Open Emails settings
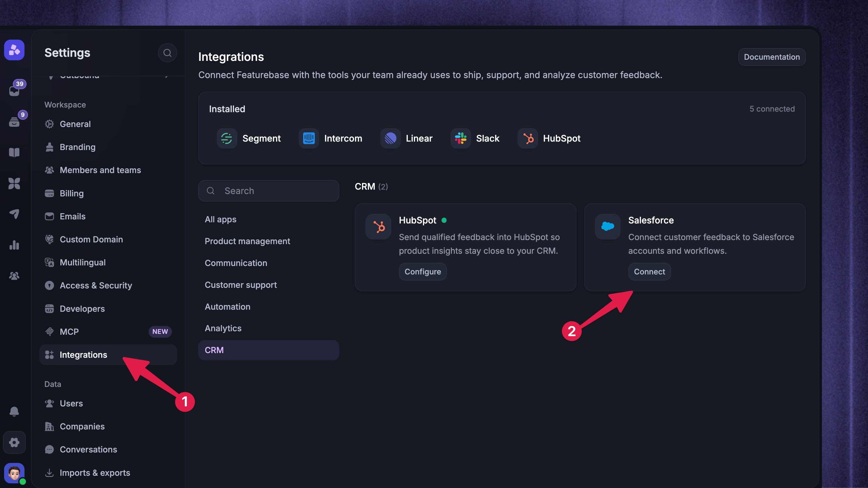Screen dimensions: 868x488 108,216
